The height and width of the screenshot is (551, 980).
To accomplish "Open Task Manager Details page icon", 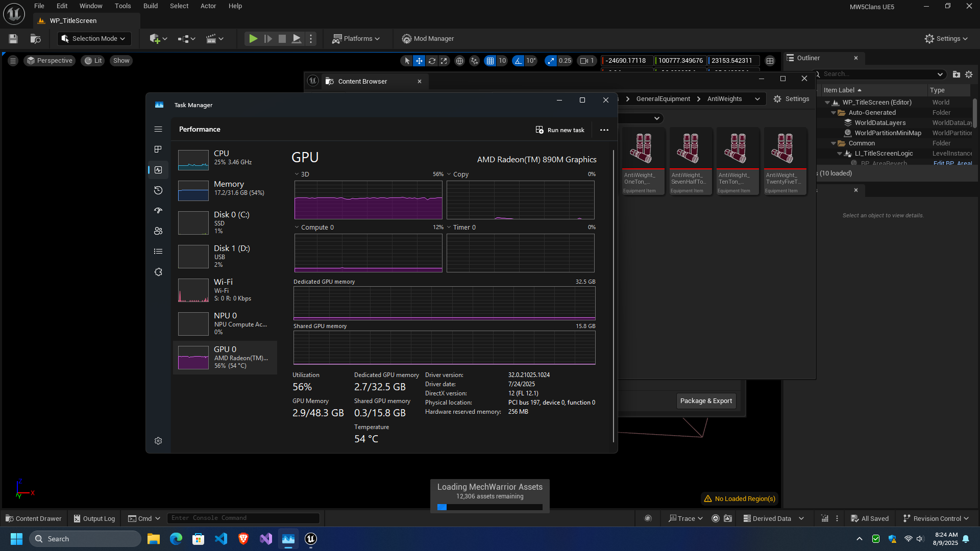I will (x=158, y=252).
